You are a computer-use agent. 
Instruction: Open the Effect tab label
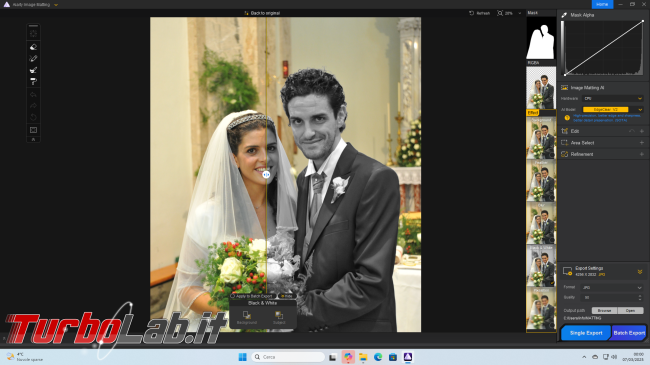point(533,113)
